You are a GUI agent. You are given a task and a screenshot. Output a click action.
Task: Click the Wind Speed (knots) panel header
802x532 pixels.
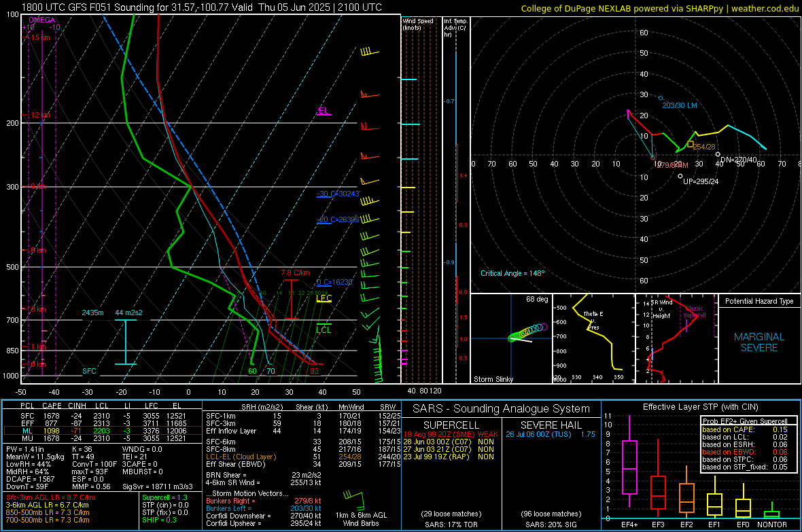pos(418,24)
